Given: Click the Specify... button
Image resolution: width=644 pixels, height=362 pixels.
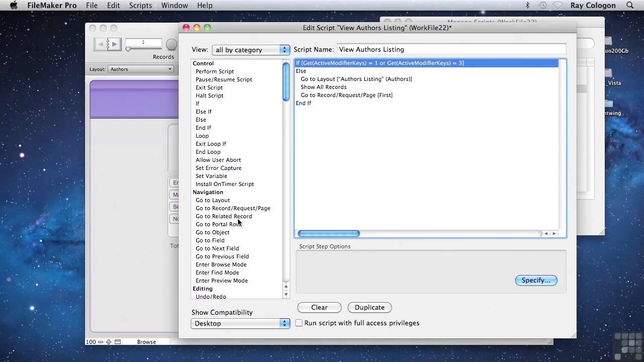Looking at the screenshot, I should point(536,281).
